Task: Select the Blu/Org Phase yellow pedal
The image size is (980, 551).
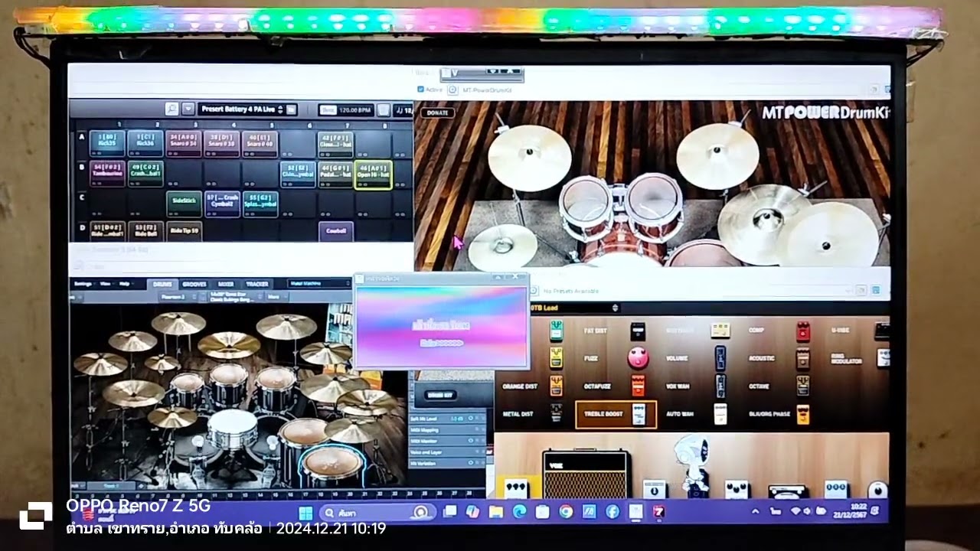Action: (802, 414)
